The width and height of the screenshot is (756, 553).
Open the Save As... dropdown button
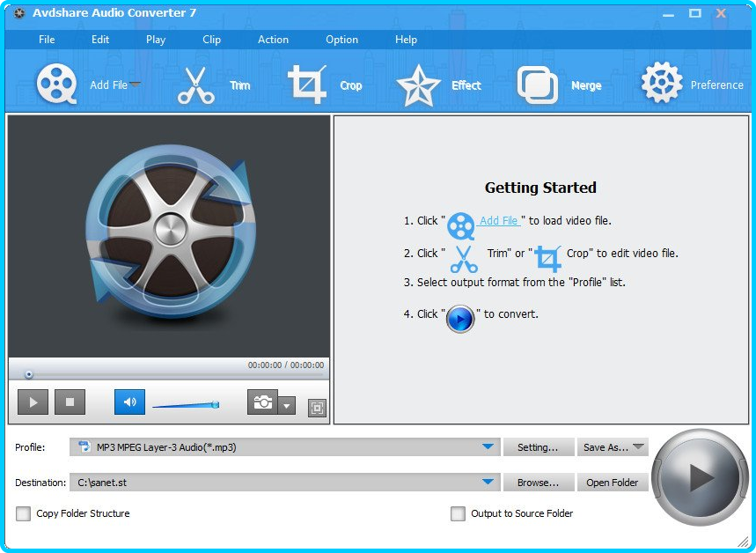click(x=613, y=447)
